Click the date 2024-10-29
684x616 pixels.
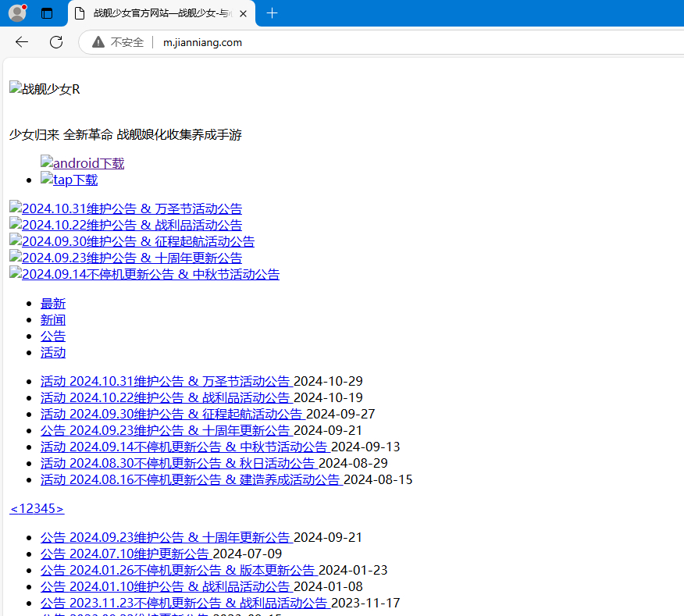pyautogui.click(x=328, y=381)
